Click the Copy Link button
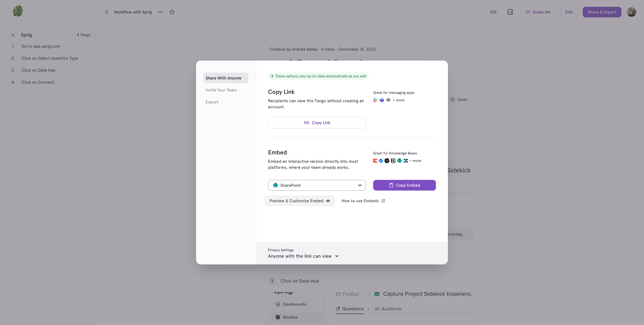644x325 pixels. [x=317, y=123]
